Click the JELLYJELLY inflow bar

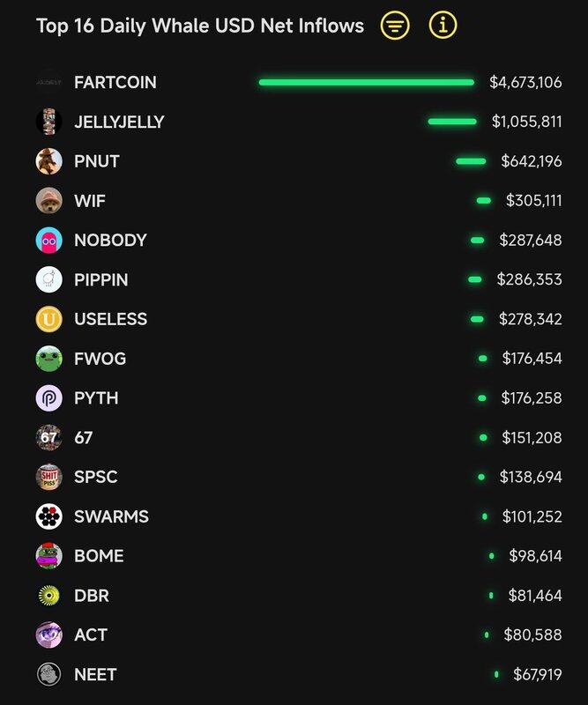(x=451, y=122)
